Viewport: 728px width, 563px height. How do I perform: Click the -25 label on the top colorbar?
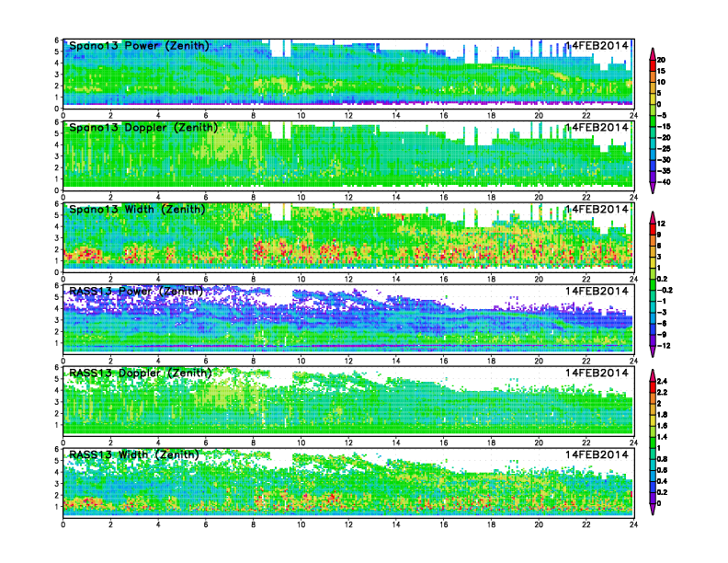click(664, 149)
